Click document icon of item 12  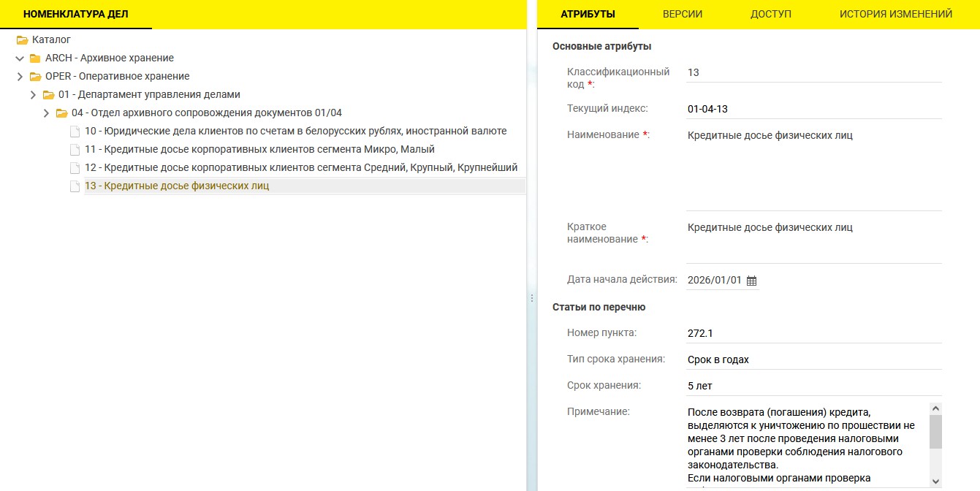75,168
